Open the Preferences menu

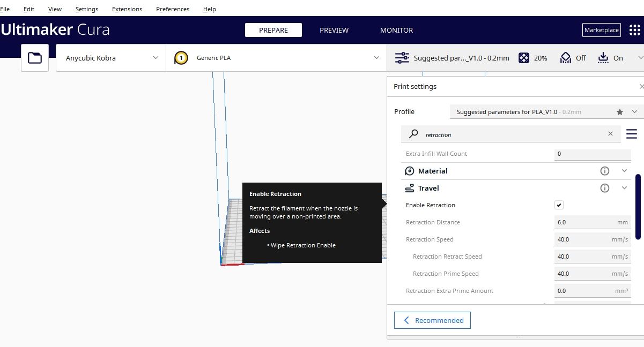173,9
